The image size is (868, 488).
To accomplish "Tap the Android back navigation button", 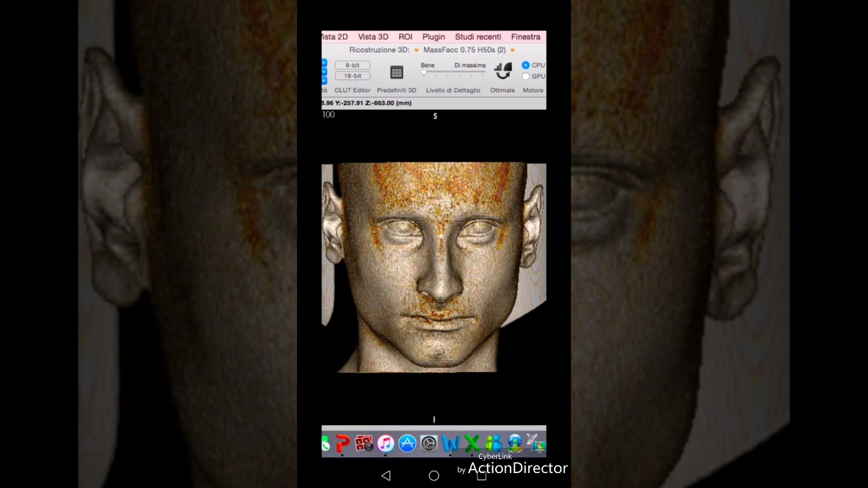I will (x=386, y=476).
